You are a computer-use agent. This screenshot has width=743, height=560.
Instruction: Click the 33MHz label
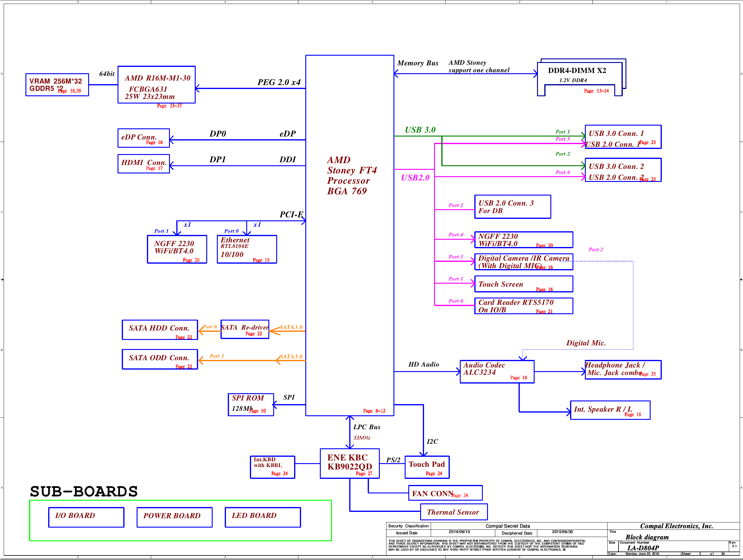[362, 438]
